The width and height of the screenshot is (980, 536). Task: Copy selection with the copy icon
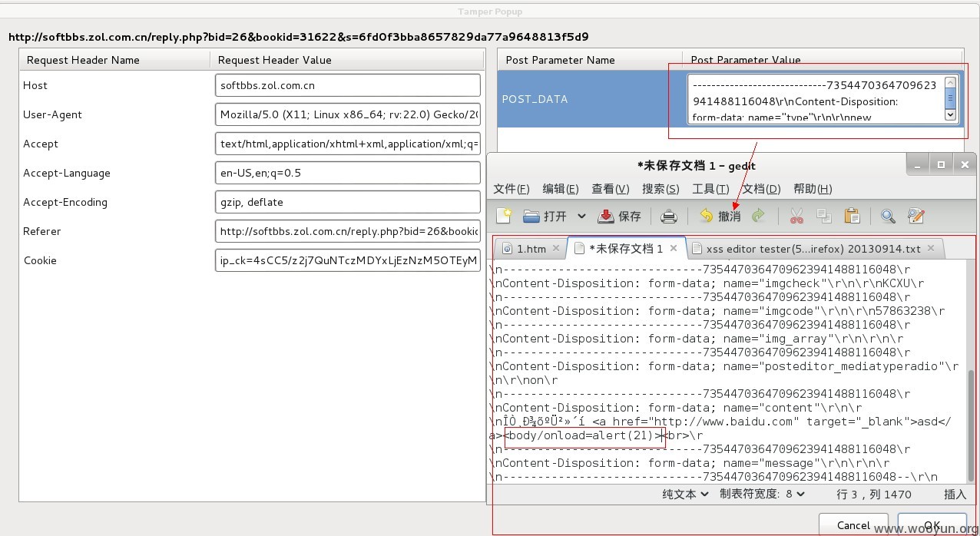[x=824, y=217]
